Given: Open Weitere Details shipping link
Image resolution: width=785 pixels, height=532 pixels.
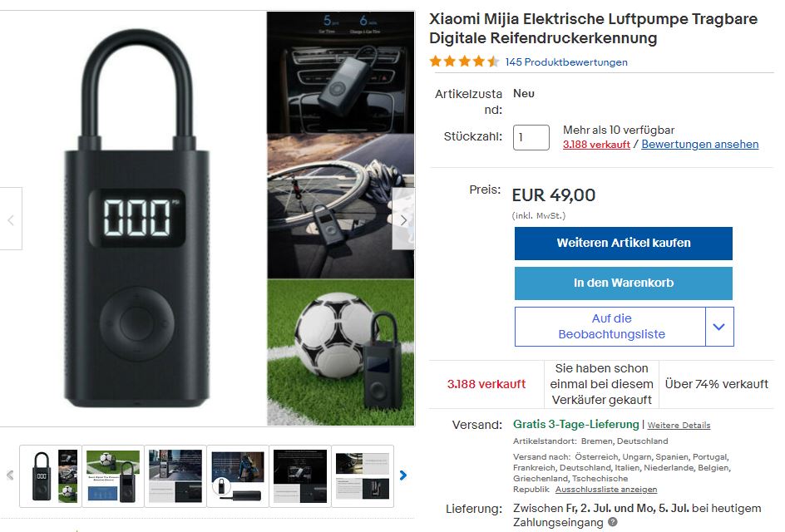Looking at the screenshot, I should click(x=679, y=426).
